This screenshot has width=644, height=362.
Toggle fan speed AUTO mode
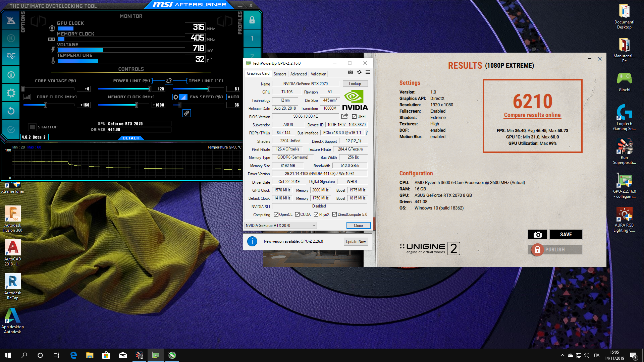[233, 97]
